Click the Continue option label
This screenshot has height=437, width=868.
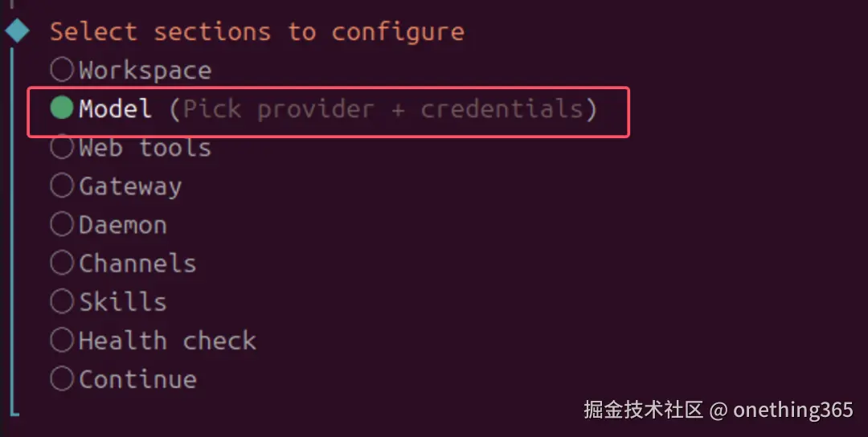pos(137,379)
